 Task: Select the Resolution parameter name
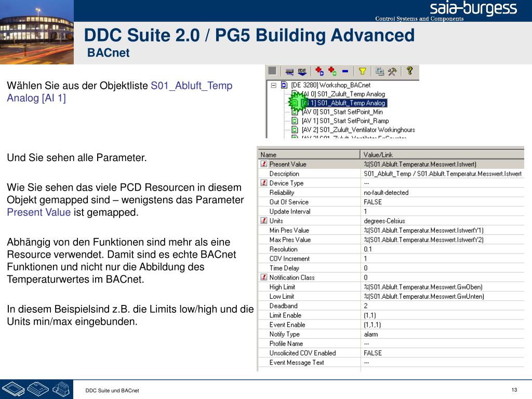click(x=283, y=249)
